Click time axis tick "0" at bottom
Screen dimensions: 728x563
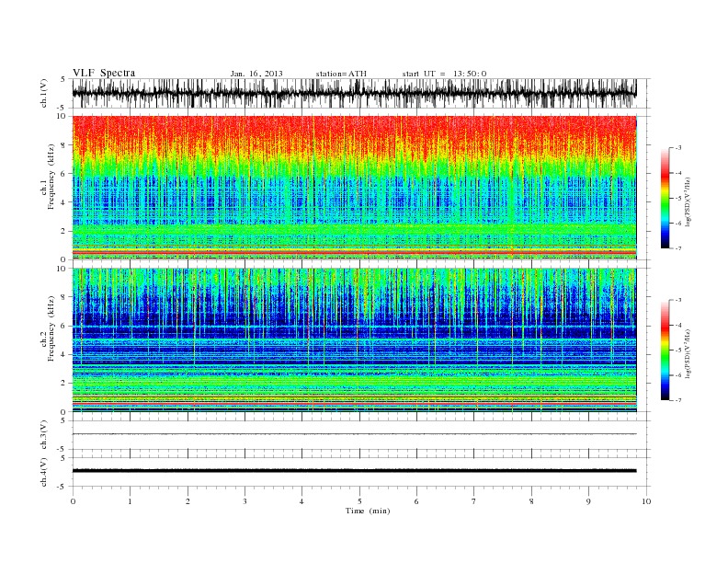73,501
